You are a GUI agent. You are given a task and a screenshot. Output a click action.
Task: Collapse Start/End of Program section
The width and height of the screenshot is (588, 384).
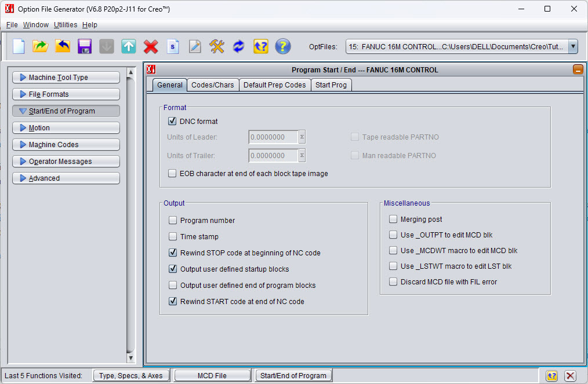click(x=66, y=111)
